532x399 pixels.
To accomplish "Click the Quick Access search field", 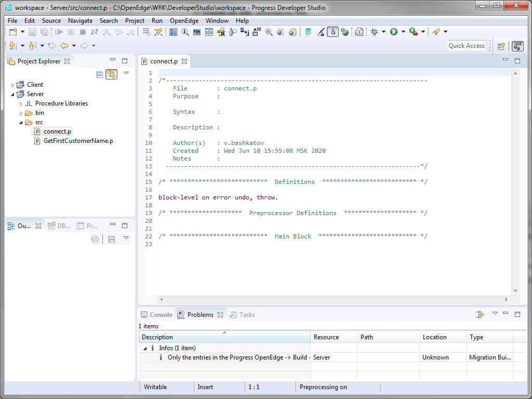I will (467, 46).
